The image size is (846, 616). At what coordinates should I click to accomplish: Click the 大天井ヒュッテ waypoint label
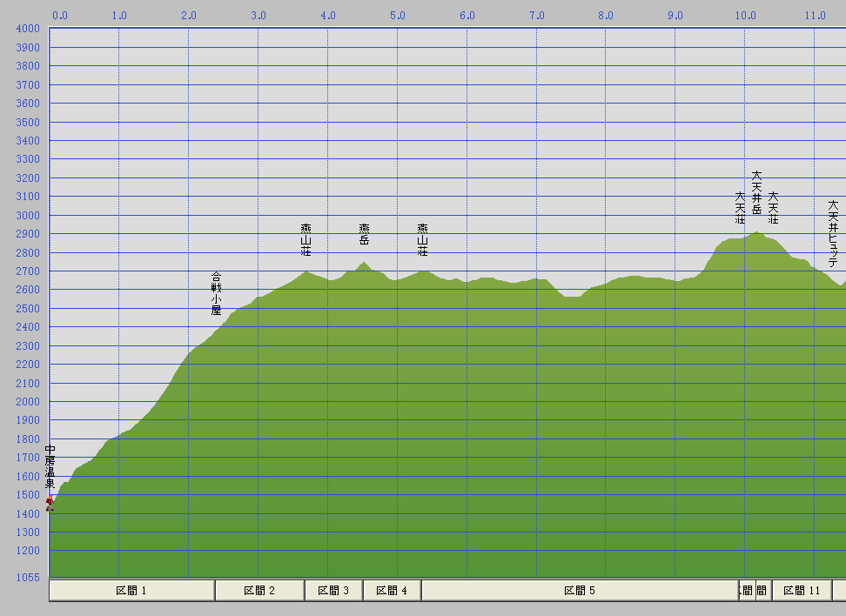pyautogui.click(x=833, y=233)
